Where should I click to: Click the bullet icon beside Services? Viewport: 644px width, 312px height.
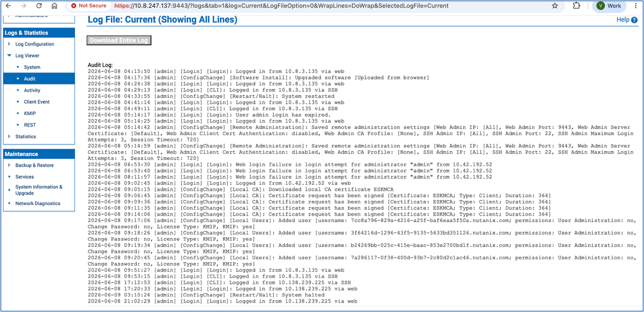click(9, 177)
